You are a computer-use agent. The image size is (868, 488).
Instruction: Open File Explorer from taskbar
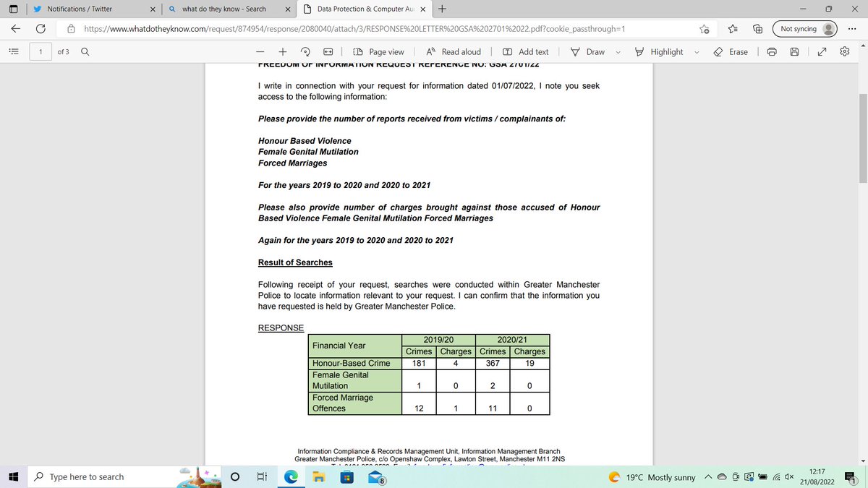319,477
